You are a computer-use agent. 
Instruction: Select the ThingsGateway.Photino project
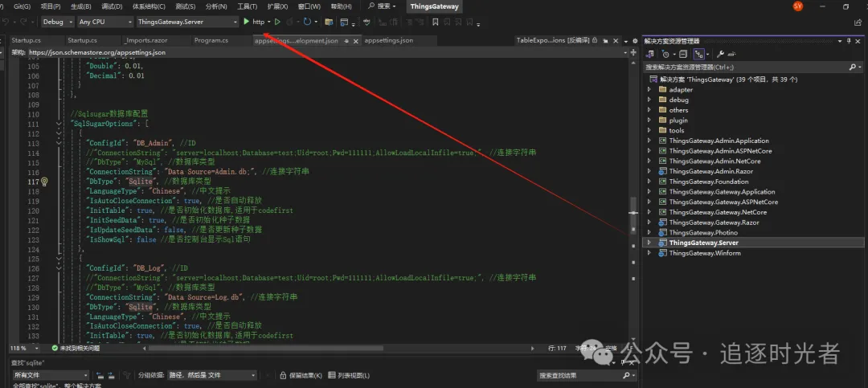click(703, 232)
